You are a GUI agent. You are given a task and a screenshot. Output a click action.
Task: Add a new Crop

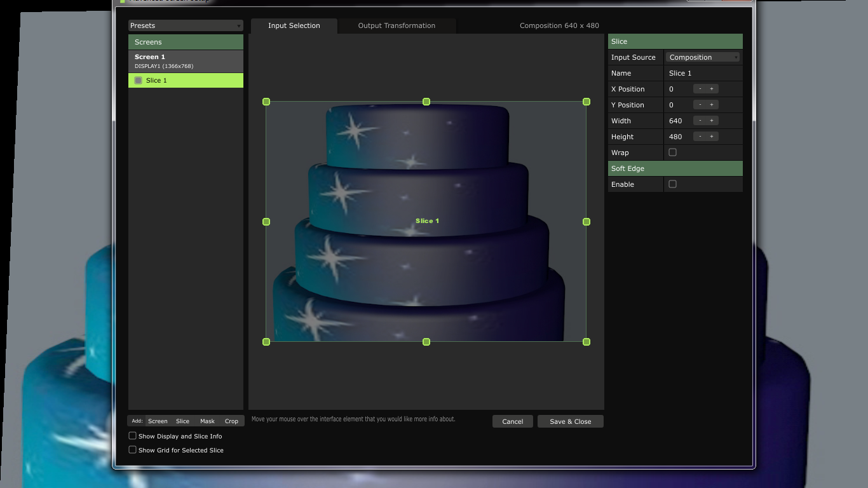[231, 421]
